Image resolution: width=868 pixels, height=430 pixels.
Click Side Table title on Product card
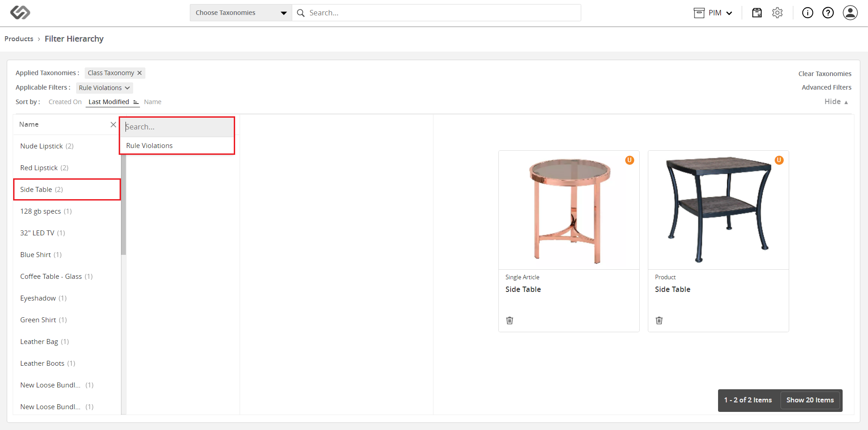(x=673, y=290)
